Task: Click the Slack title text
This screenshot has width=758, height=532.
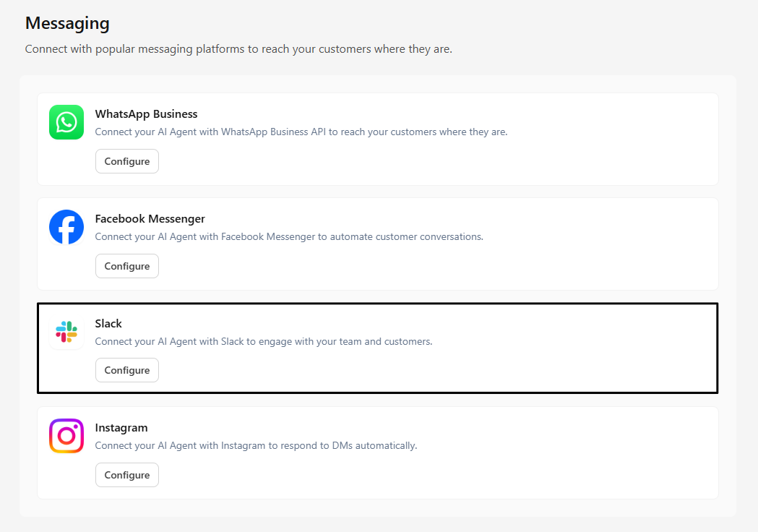Action: (108, 324)
